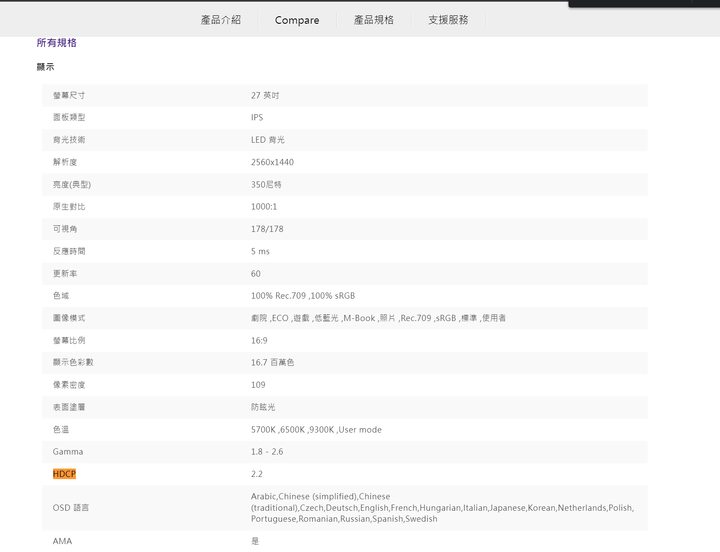Select the 螢幕尺寸 row label
This screenshot has width=720, height=552.
pyautogui.click(x=69, y=96)
